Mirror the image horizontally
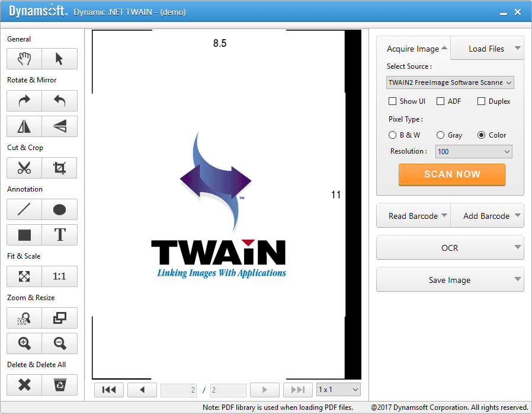 tap(24, 126)
